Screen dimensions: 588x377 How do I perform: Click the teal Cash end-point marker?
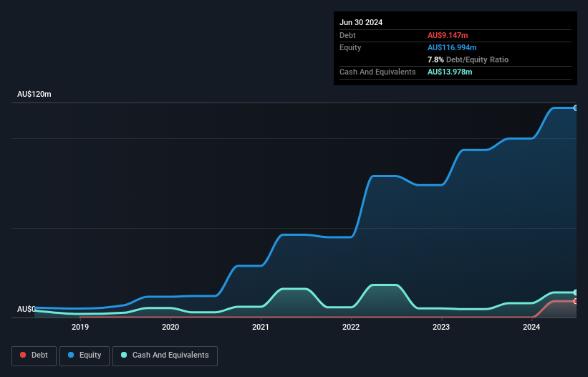576,292
